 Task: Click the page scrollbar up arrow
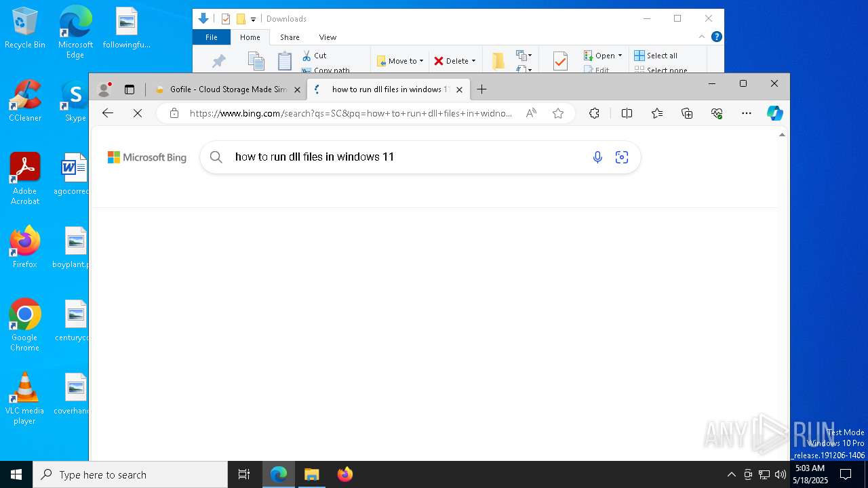coord(782,135)
